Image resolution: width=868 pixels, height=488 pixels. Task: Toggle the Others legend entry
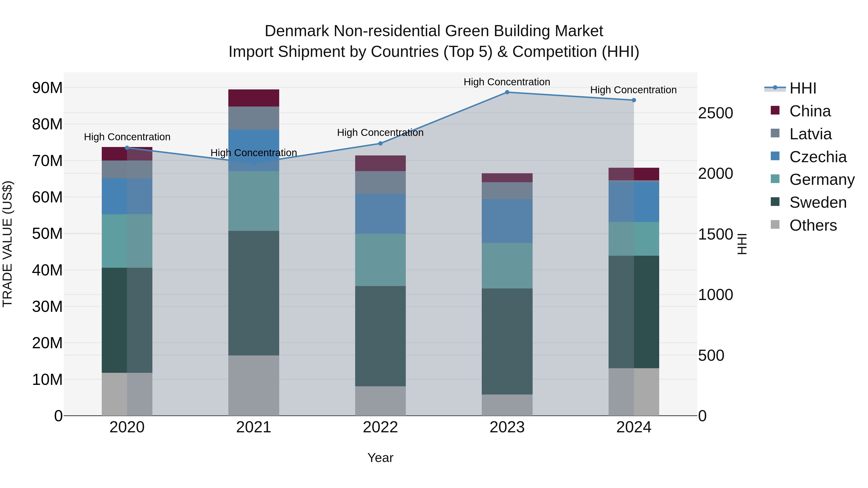click(x=804, y=225)
